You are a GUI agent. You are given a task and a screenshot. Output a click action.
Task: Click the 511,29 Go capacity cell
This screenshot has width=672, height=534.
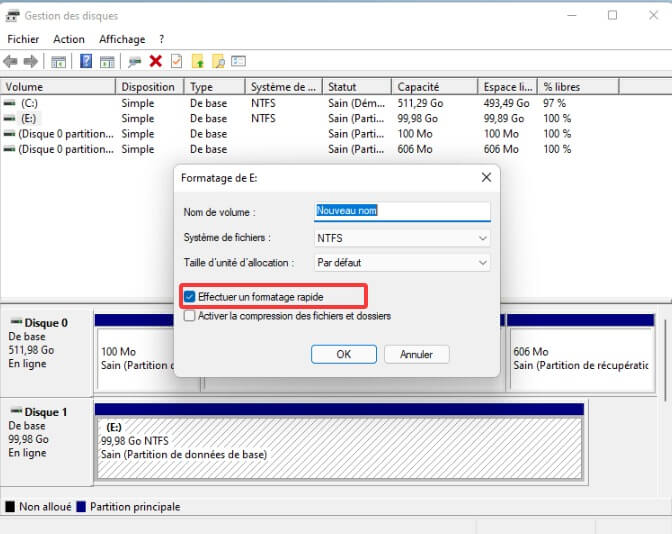[x=420, y=103]
